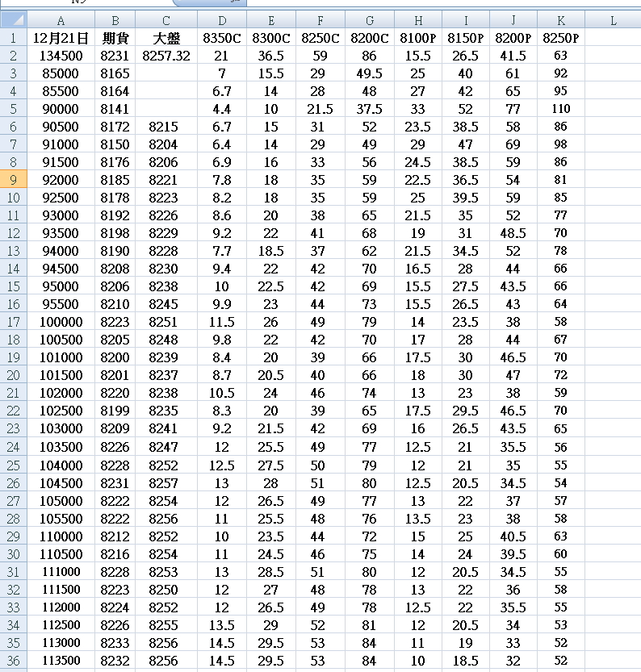Click cell containing 8165
This screenshot has height=672, width=641.
point(115,73)
